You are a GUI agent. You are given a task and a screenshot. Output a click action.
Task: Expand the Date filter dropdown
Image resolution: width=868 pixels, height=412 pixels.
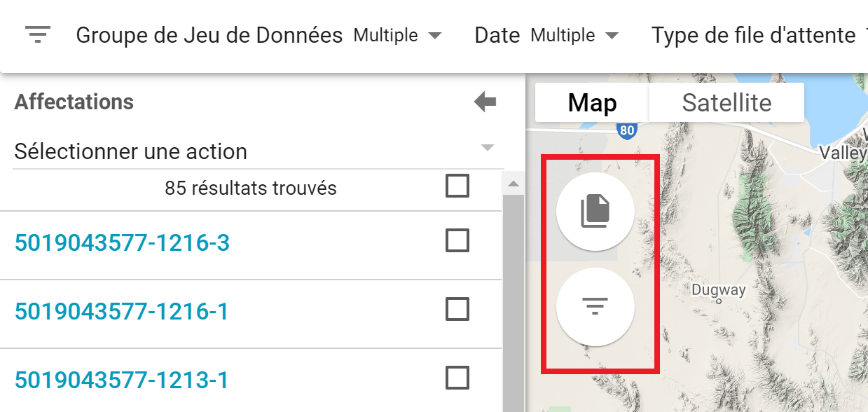tap(574, 35)
